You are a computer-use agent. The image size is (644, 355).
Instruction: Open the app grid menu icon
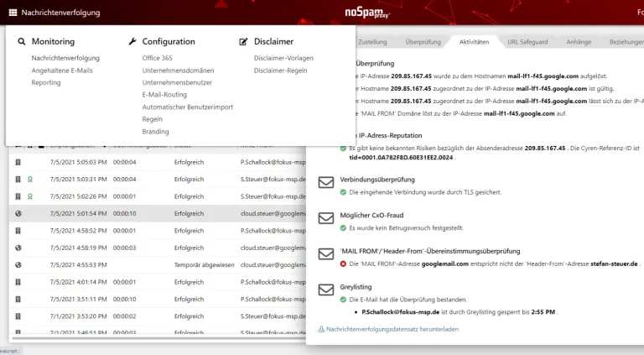(13, 13)
